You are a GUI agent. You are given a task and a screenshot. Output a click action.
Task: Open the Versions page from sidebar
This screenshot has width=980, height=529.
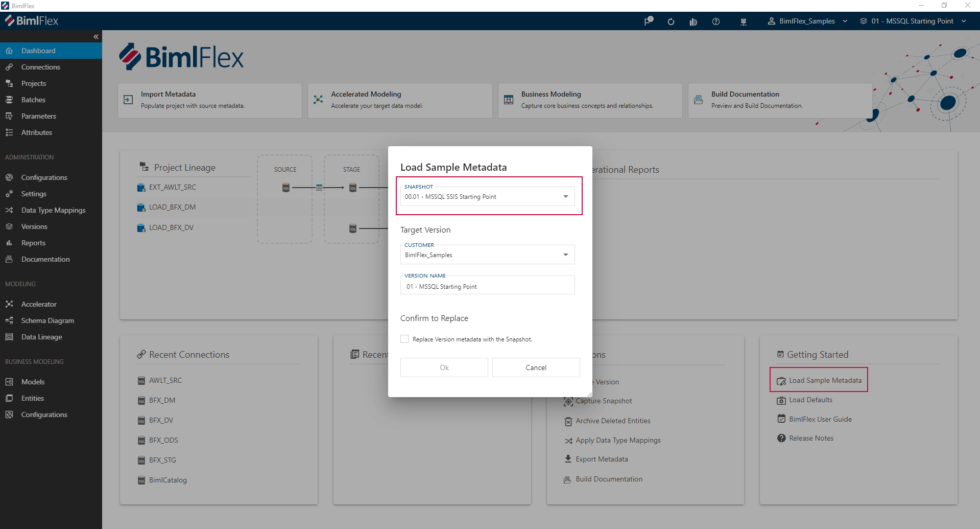click(x=34, y=226)
